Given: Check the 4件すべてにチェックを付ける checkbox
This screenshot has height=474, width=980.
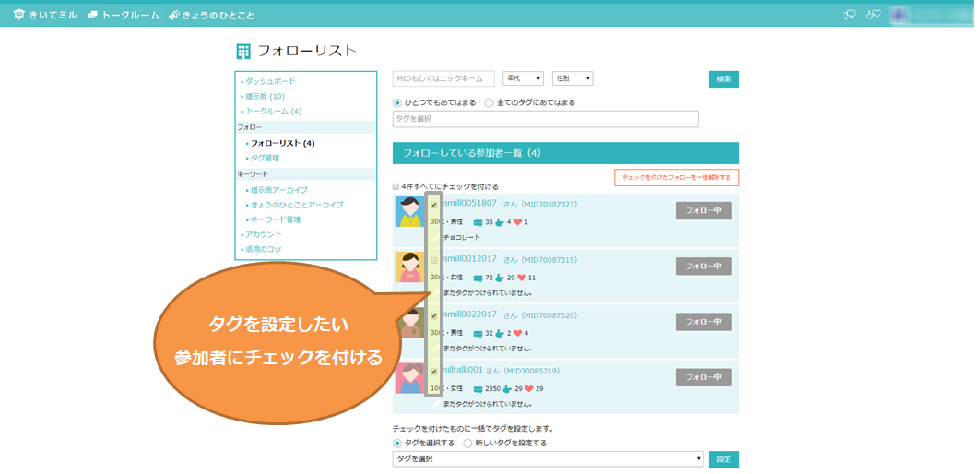Looking at the screenshot, I should [x=396, y=185].
